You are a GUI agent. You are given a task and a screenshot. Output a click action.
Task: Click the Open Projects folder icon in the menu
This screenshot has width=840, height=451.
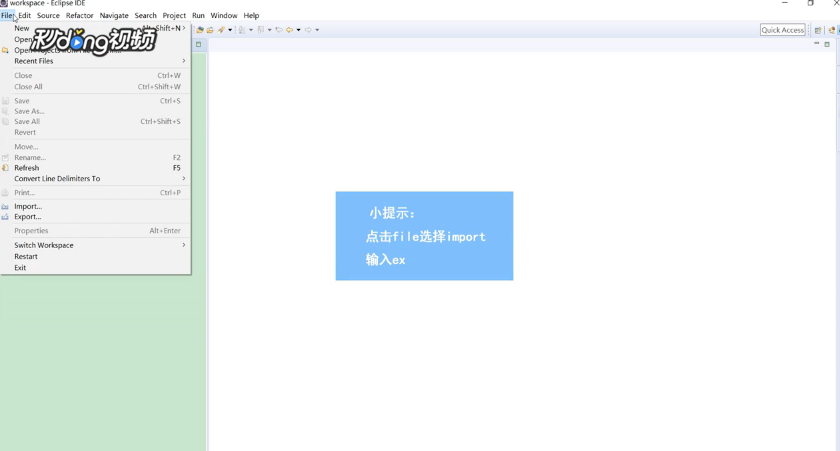click(5, 50)
